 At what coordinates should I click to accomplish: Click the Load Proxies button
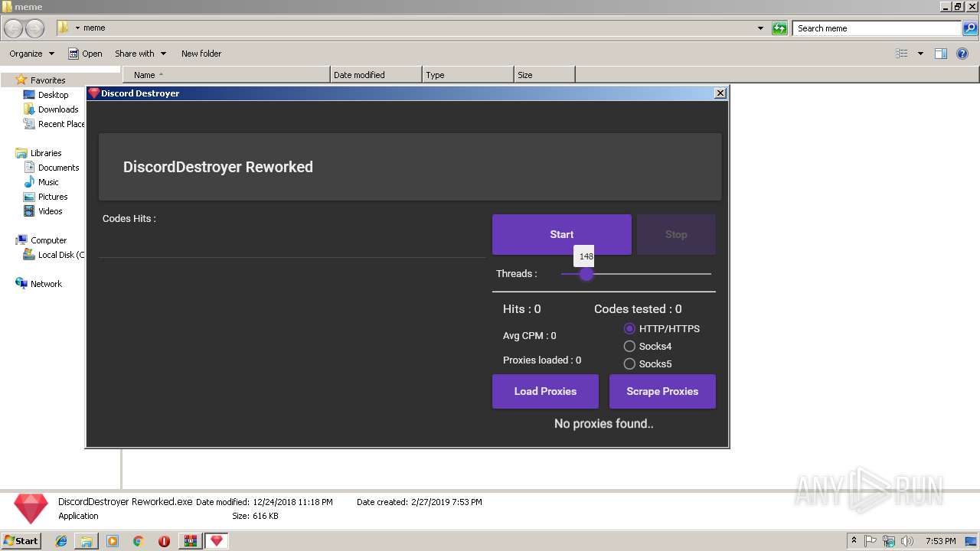pyautogui.click(x=545, y=391)
